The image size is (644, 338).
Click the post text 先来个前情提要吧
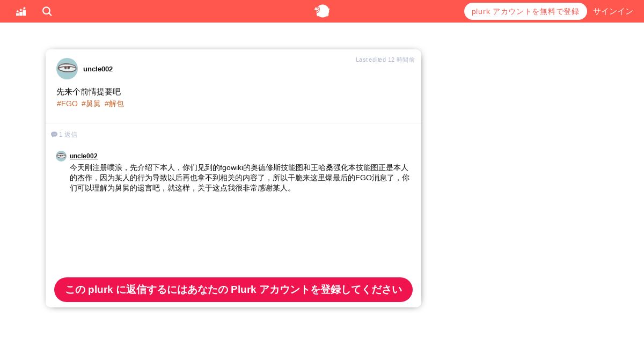click(x=89, y=92)
